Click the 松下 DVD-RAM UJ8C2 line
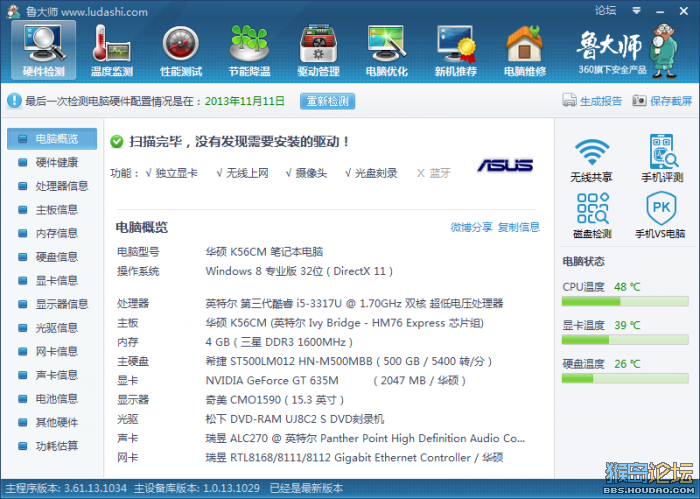This screenshot has height=499, width=700. point(295,419)
